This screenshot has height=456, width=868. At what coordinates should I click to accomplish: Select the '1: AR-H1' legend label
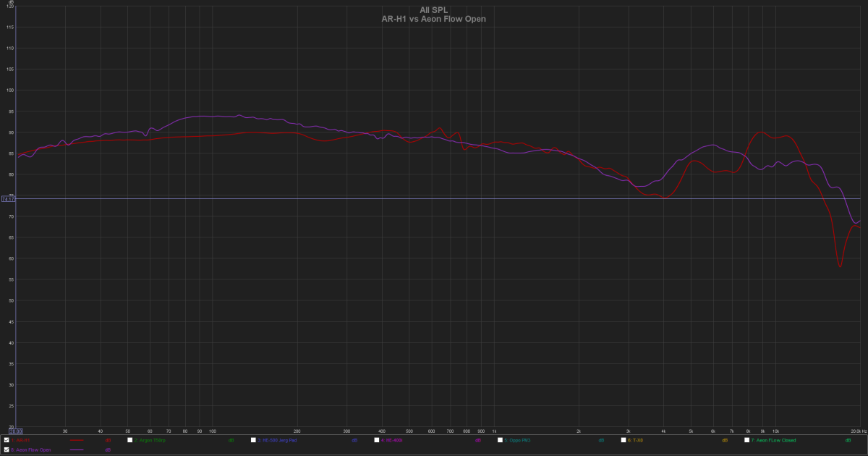pyautogui.click(x=20, y=440)
